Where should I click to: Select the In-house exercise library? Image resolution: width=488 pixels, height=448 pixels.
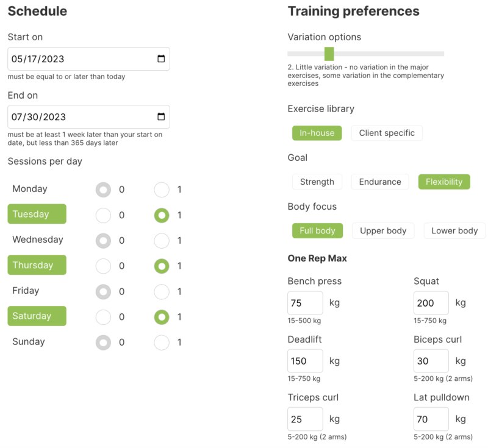pyautogui.click(x=317, y=133)
